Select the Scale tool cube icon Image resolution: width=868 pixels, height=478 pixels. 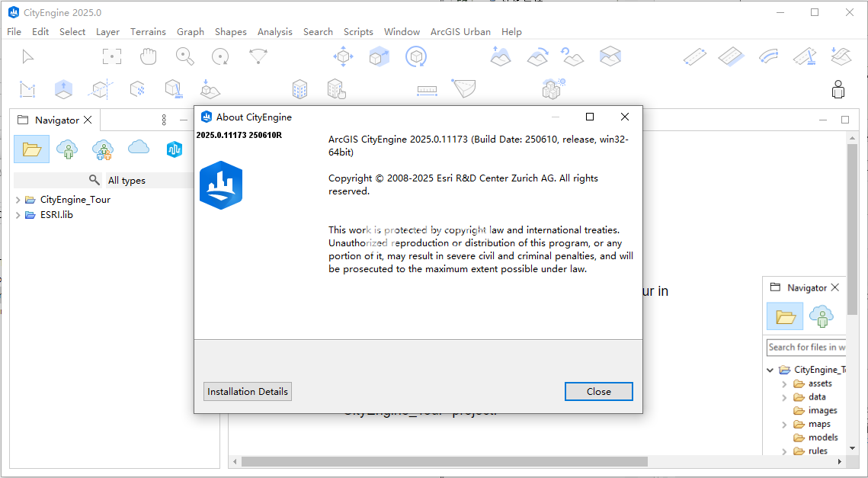[380, 56]
